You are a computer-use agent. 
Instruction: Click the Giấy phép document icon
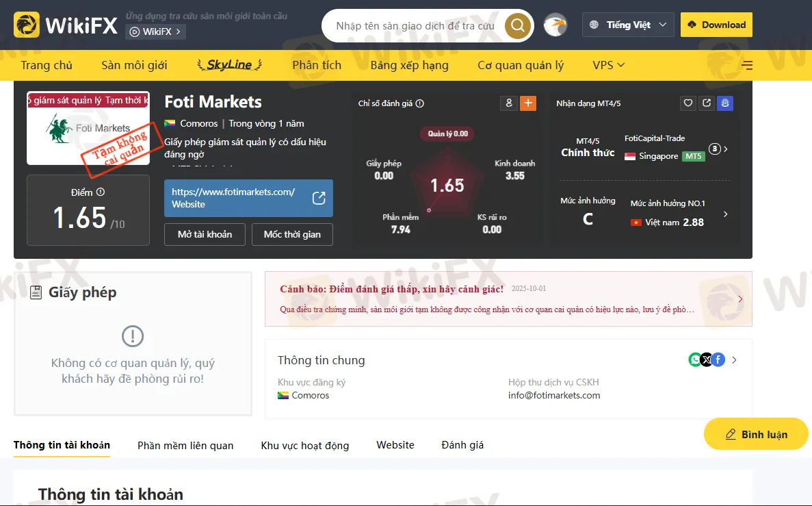(x=36, y=292)
